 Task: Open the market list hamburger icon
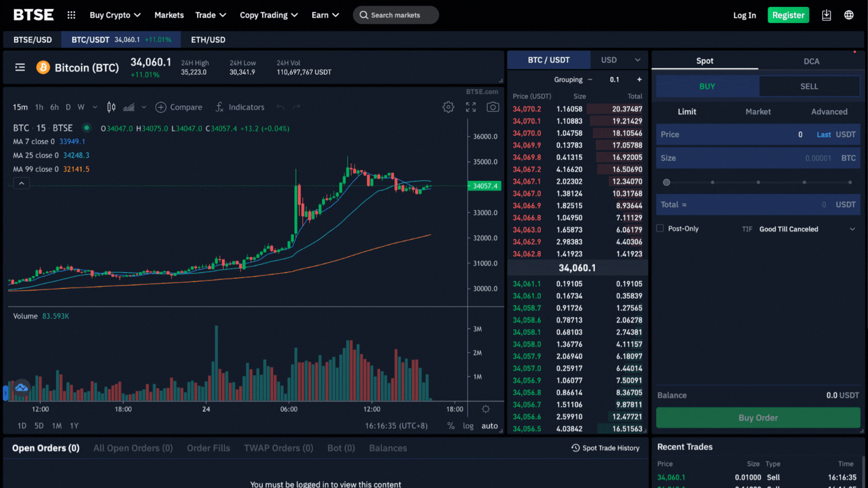pos(20,67)
